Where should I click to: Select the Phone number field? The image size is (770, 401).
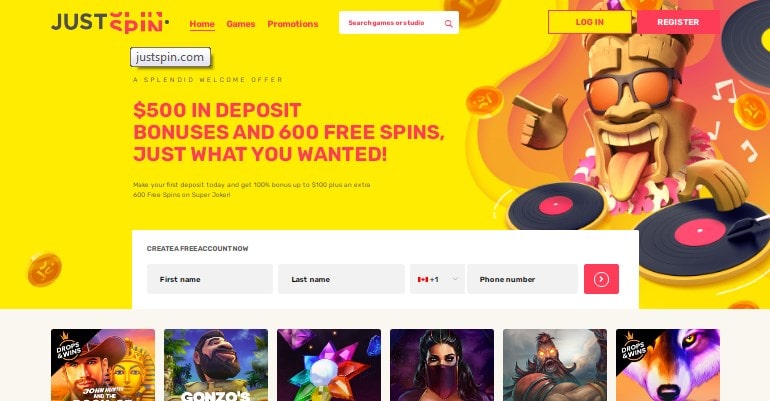(522, 279)
